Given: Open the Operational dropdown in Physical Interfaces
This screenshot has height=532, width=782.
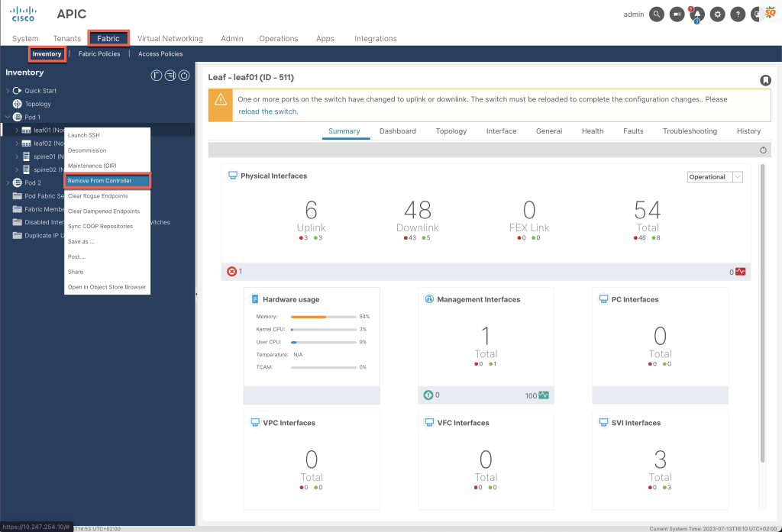Looking at the screenshot, I should click(715, 176).
